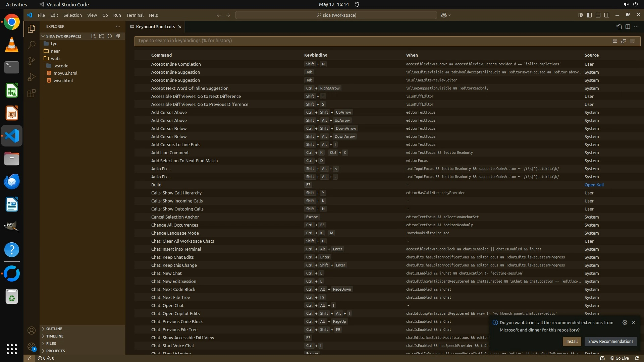
Task: Refresh the Explorer file tree
Action: [x=110, y=36]
